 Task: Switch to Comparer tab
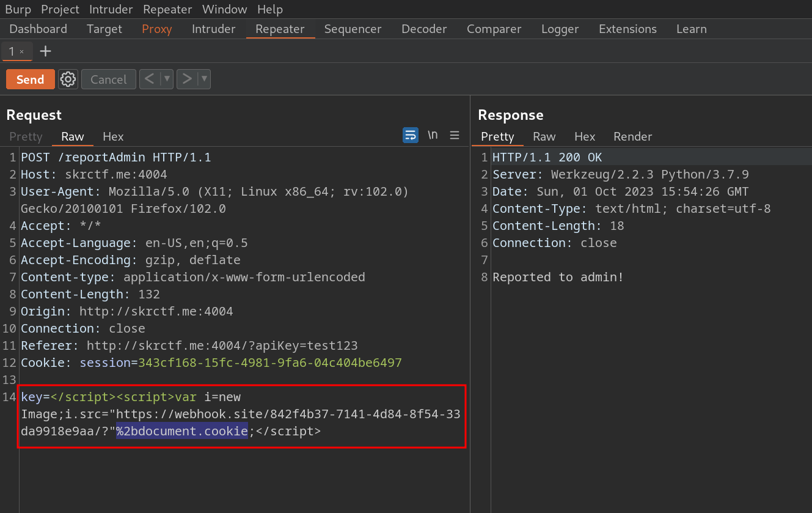tap(494, 29)
